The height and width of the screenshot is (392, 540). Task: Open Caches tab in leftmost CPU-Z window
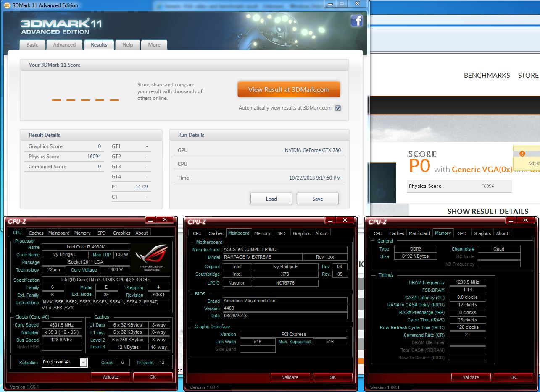coord(36,233)
